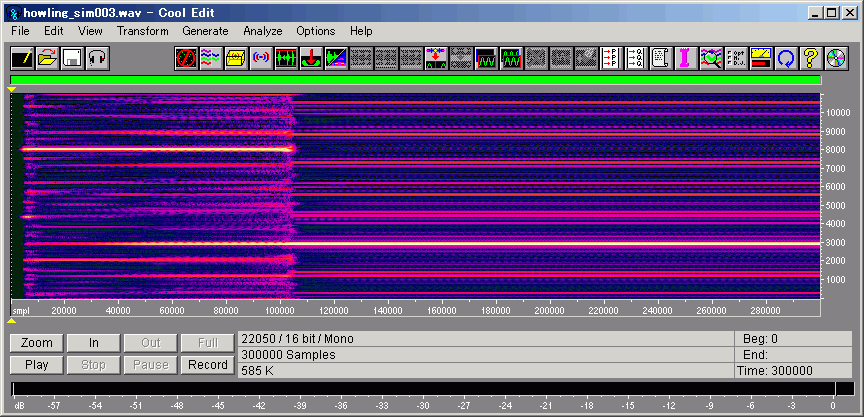The height and width of the screenshot is (417, 864).
Task: Click the CD disc toolbar icon
Action: pyautogui.click(x=836, y=58)
